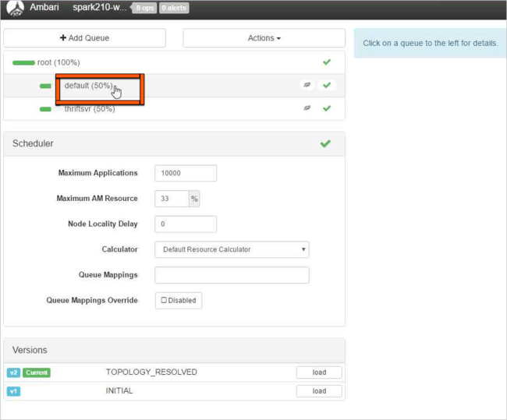Click green capacity bar of root queue

pos(23,62)
